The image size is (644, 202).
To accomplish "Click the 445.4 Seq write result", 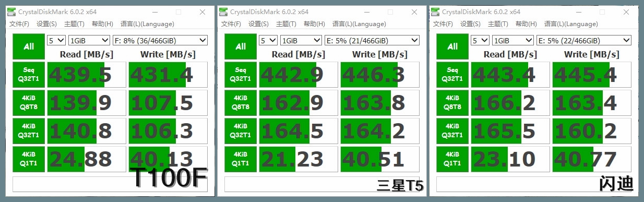I will tap(592, 75).
